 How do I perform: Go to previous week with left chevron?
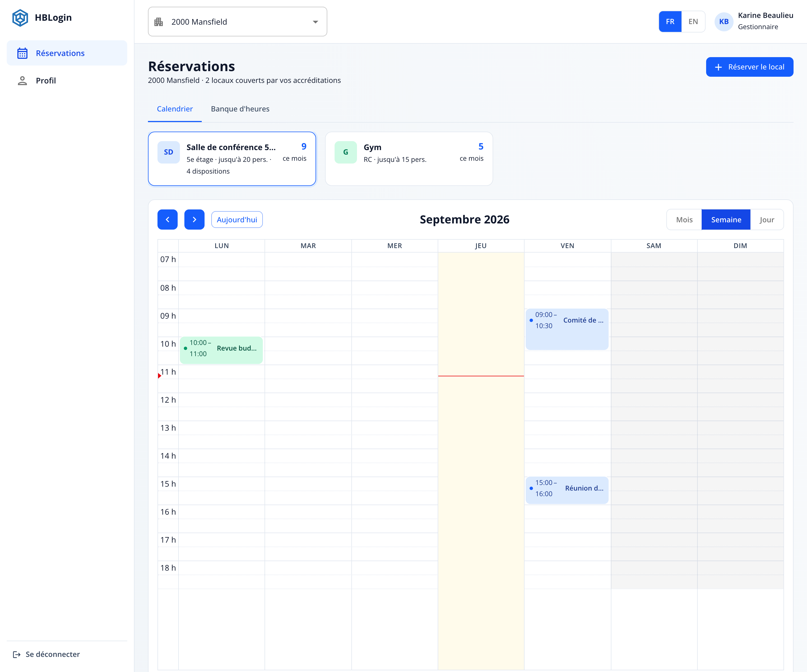pos(168,220)
